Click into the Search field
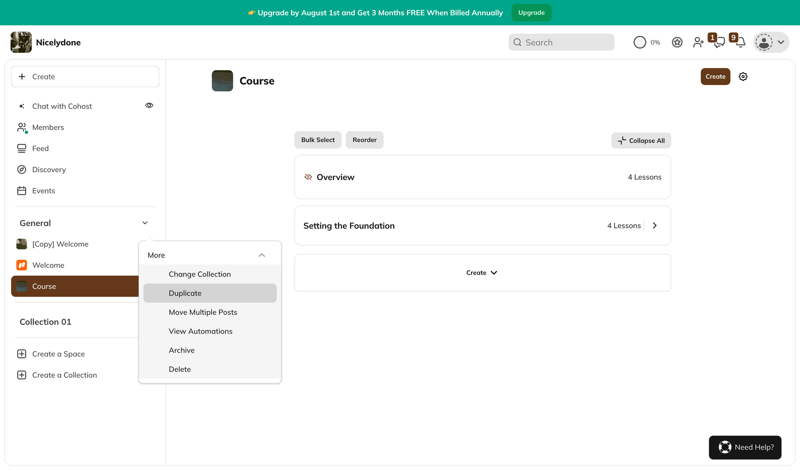Image resolution: width=800 pixels, height=470 pixels. (561, 42)
